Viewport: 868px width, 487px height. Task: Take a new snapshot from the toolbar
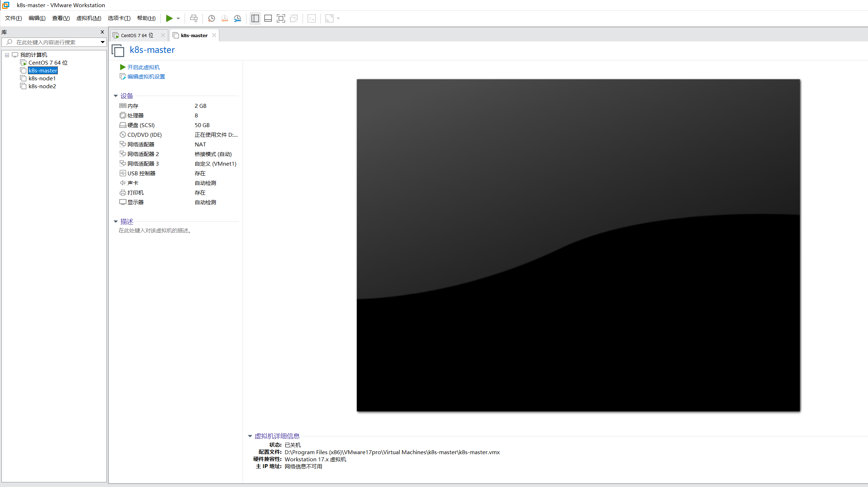pyautogui.click(x=211, y=18)
